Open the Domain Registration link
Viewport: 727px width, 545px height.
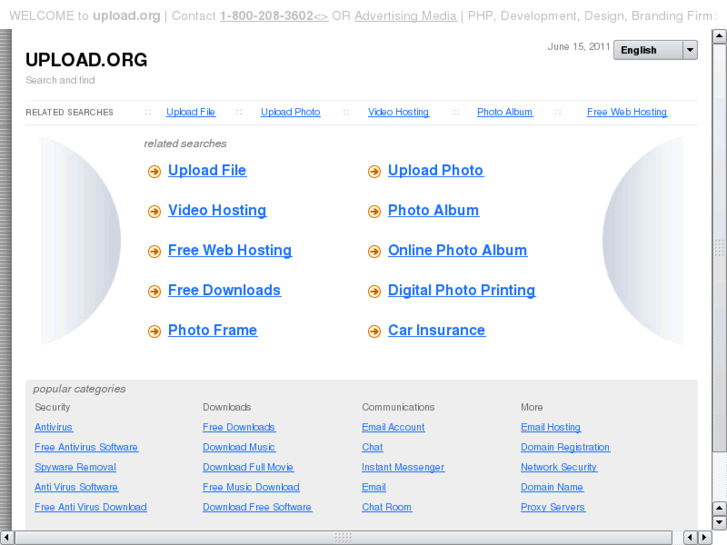tap(565, 447)
